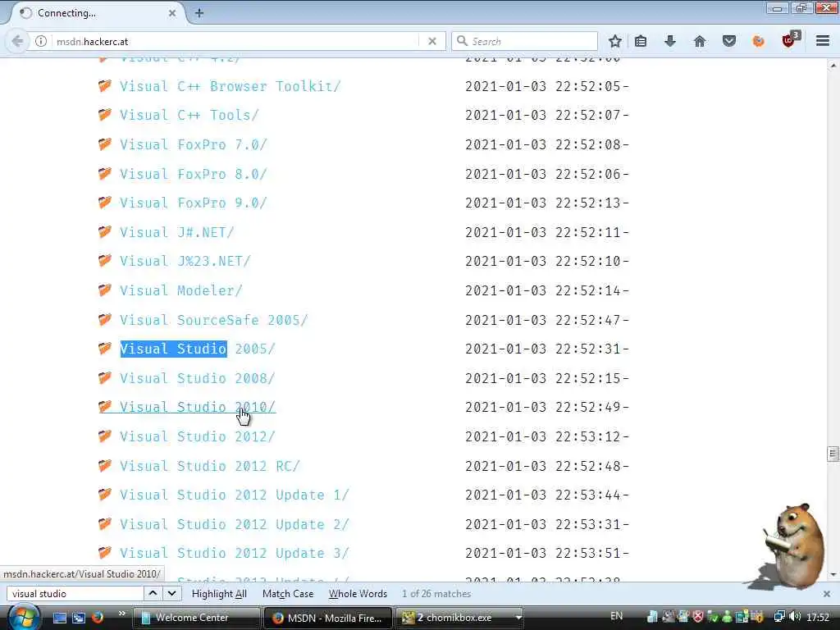Toggle Highlight All in find bar
Image resolution: width=840 pixels, height=630 pixels.
click(x=219, y=594)
